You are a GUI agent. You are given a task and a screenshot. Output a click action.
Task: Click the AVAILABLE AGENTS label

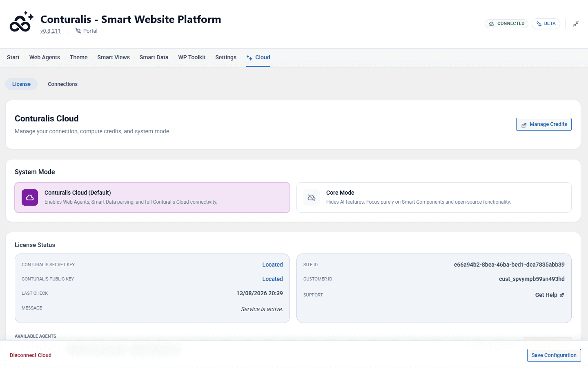pos(36,336)
